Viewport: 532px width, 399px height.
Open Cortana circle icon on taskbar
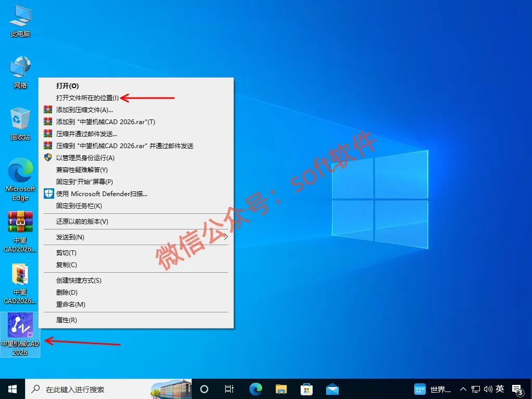(204, 389)
